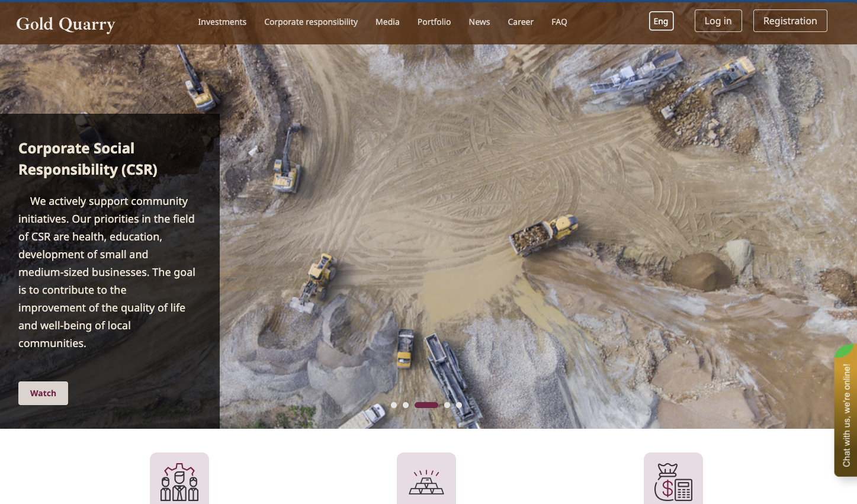Navigate to Corporate responsibility

pyautogui.click(x=311, y=22)
